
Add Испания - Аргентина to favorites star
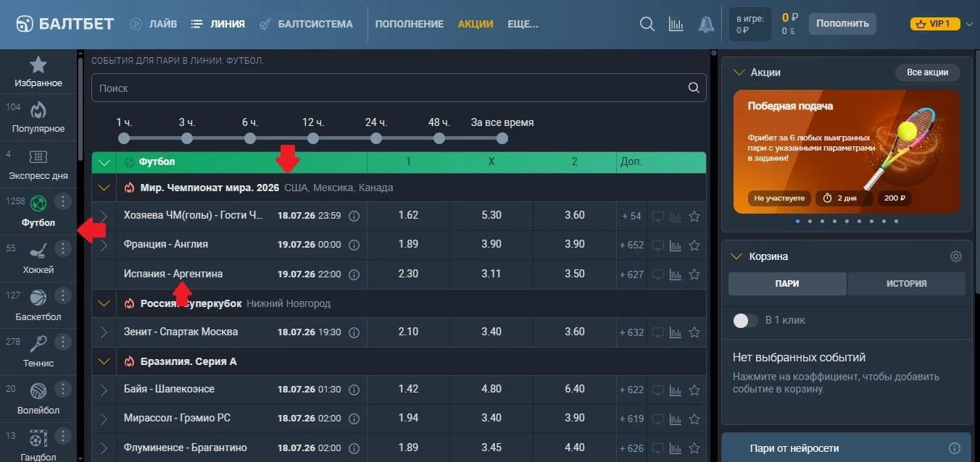click(694, 274)
